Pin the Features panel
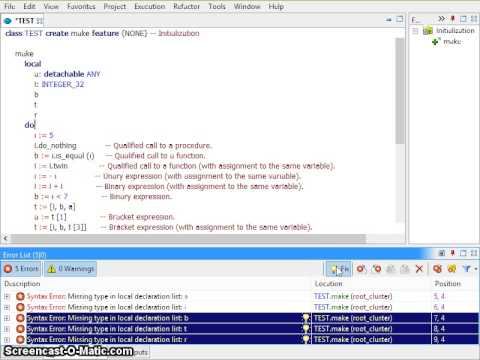Viewport: 480px width, 360px height. 453,19
